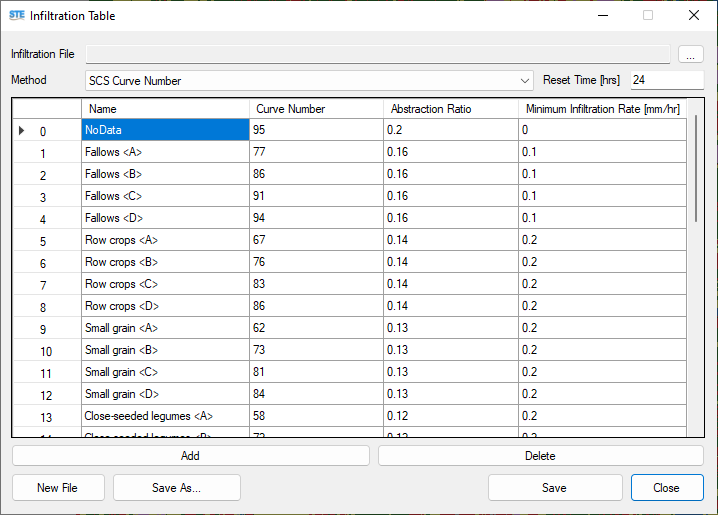The height and width of the screenshot is (515, 718).
Task: Click the curve number 77 cell for Fallows <A>
Action: 316,152
